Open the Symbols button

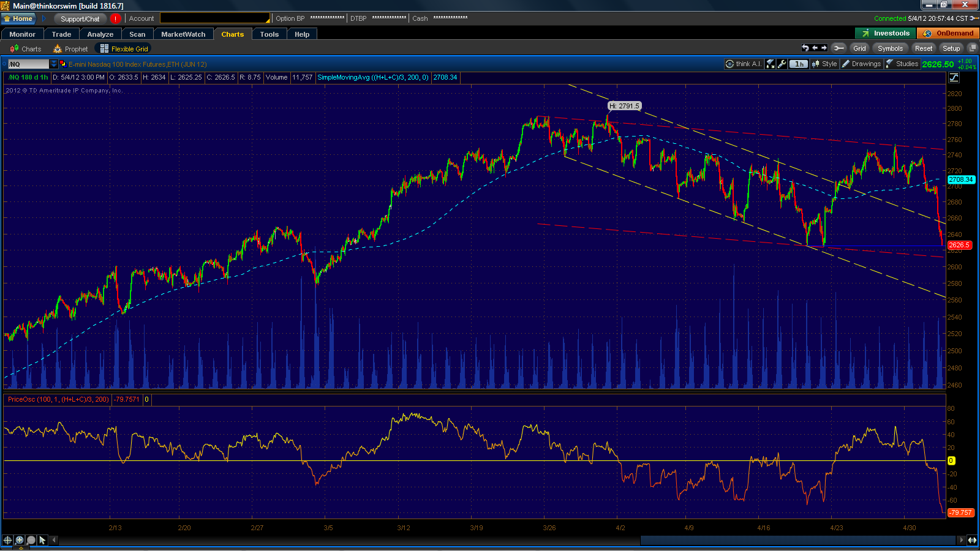890,48
